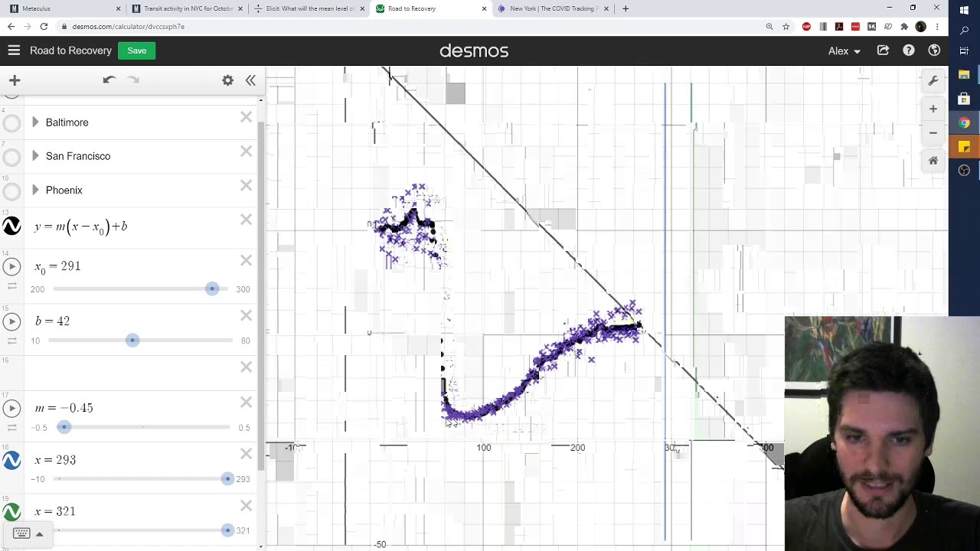This screenshot has height=551, width=980.
Task: Expand the on-screen keypad
Action: click(28, 533)
